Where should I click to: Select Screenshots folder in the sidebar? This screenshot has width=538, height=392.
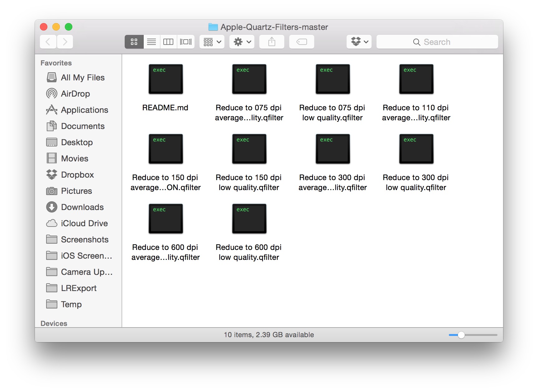[x=84, y=240]
